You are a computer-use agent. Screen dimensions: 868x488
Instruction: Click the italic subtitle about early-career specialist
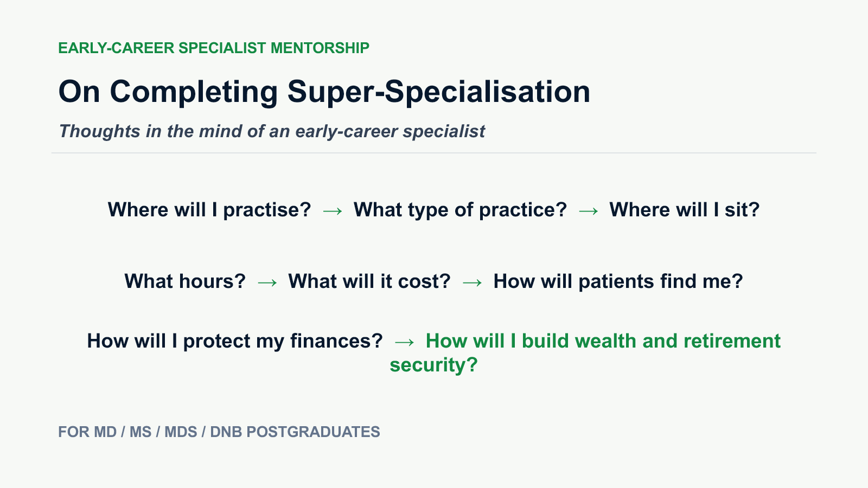coord(272,131)
